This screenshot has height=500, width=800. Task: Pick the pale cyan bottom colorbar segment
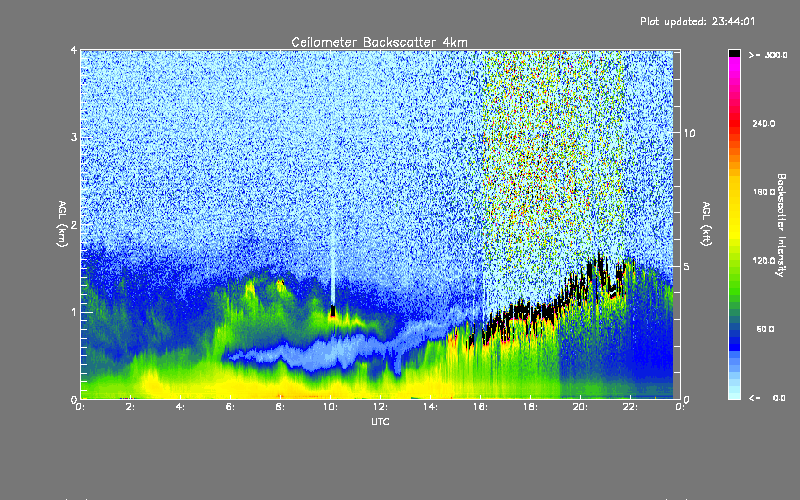tap(734, 393)
